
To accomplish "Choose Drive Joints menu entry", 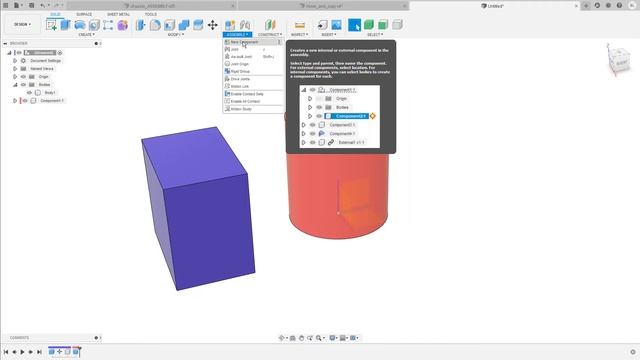I will point(253,79).
